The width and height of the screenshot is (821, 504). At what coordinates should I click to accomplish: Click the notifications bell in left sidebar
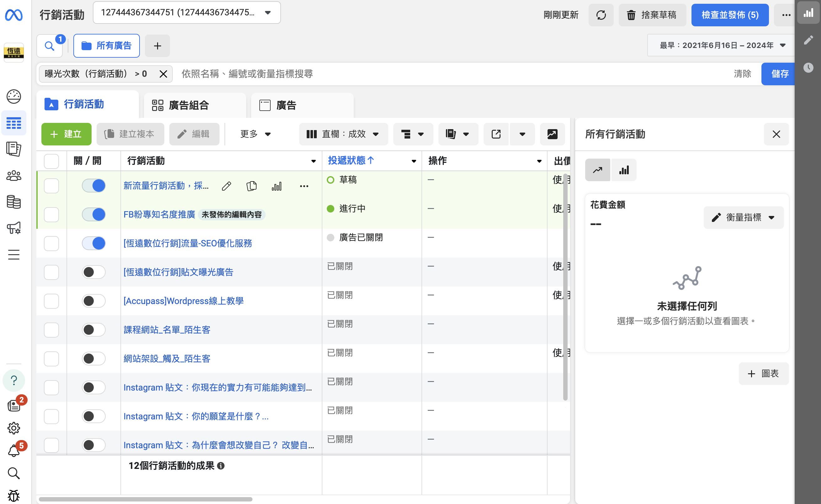[x=14, y=451]
